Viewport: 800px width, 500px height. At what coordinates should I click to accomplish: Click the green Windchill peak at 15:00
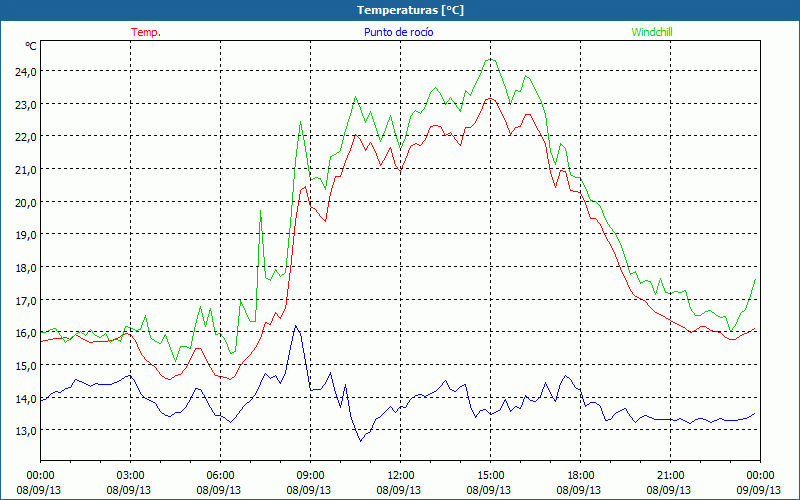click(x=490, y=59)
